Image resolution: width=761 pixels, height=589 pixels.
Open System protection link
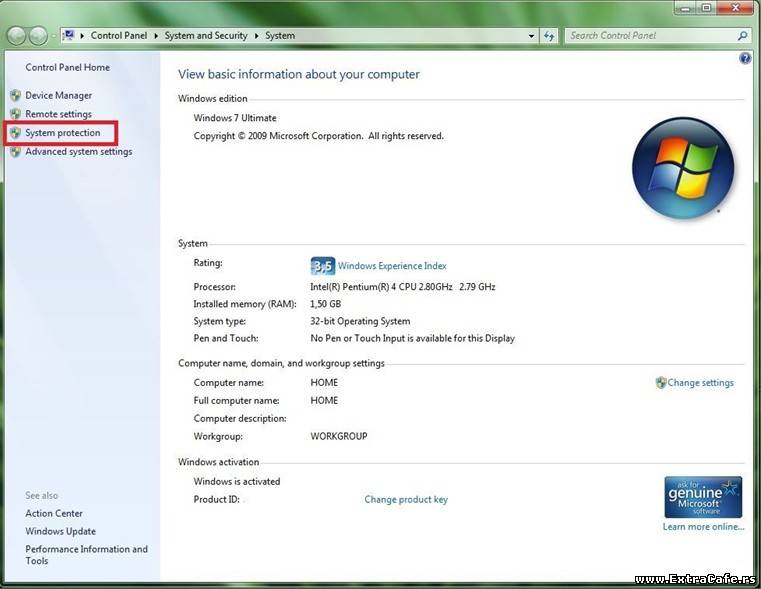[x=63, y=132]
